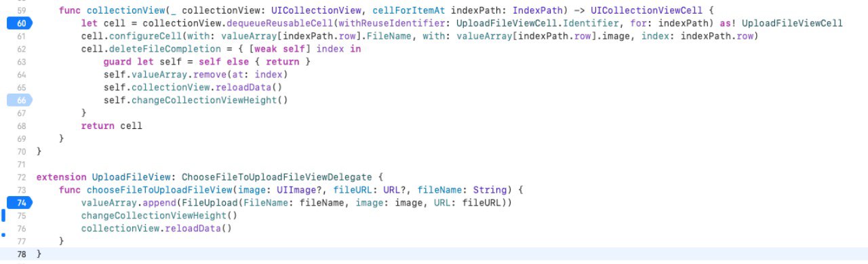Click line number 59 in the gutter

click(x=21, y=11)
